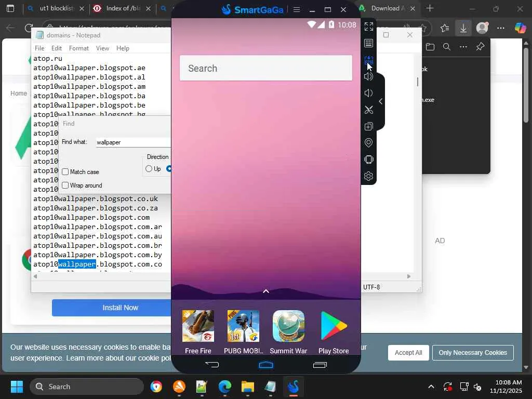Open Edge settings and more menu
The image size is (532, 399).
click(x=501, y=28)
